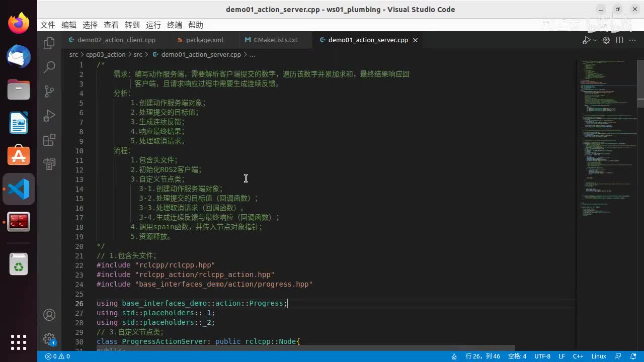
Task: Open the 选择 menu
Action: coord(90,25)
